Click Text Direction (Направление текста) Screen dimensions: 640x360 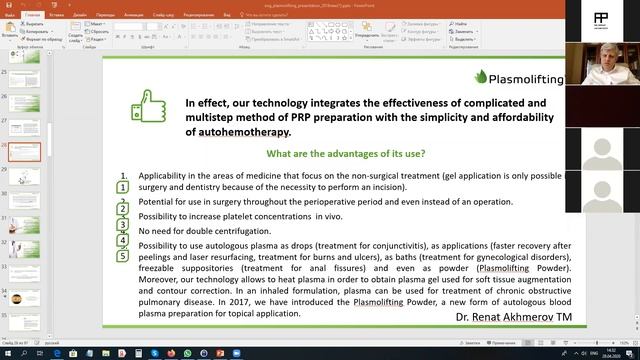(267, 24)
